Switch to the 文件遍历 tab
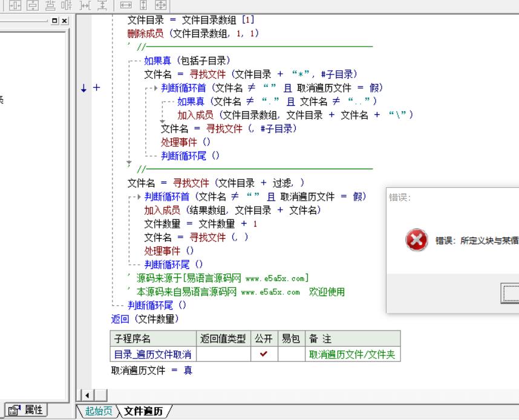Image resolution: width=519 pixels, height=420 pixels. 143,411
